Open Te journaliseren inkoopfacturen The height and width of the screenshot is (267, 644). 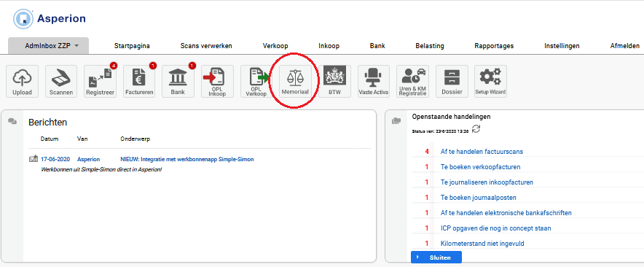pos(487,182)
